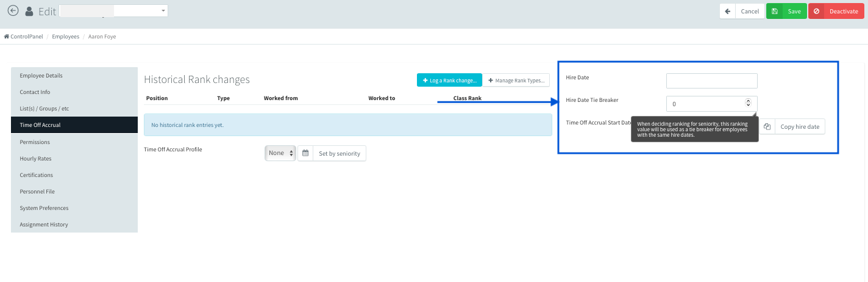This screenshot has width=868, height=282.
Task: Click Set by seniority button
Action: 339,153
